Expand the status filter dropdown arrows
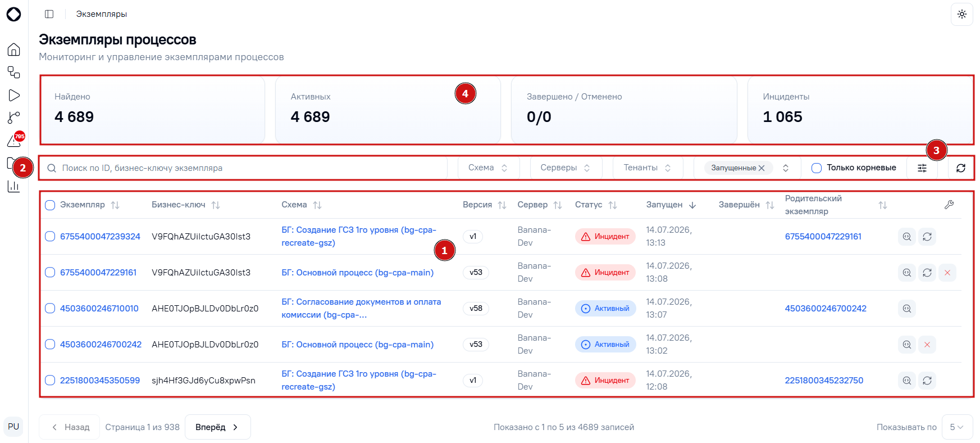 (786, 168)
